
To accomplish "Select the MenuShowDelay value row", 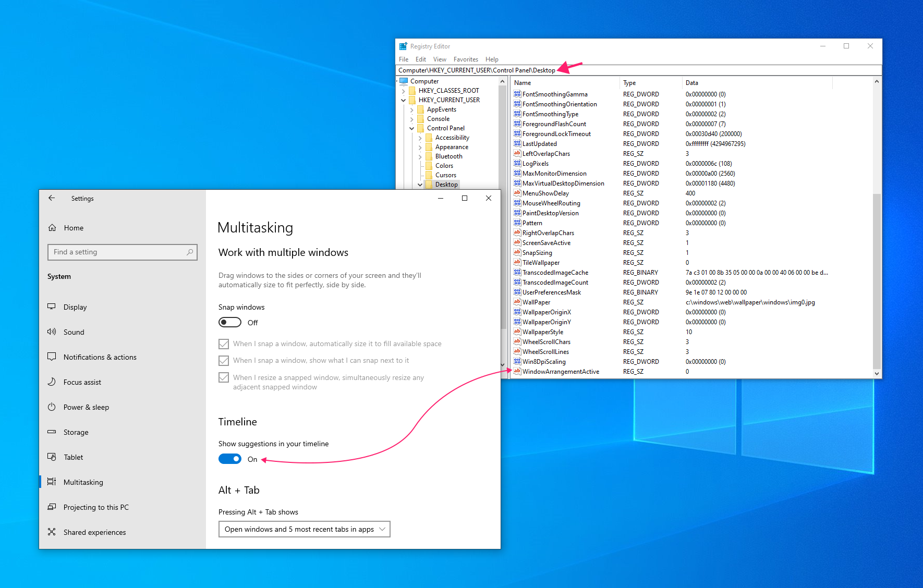I will [691, 193].
